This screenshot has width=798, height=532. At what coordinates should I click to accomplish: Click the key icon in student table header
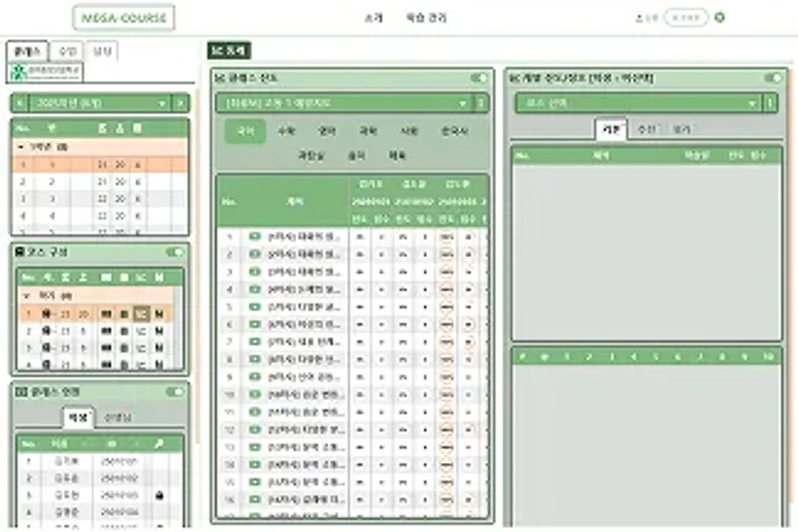[x=160, y=444]
